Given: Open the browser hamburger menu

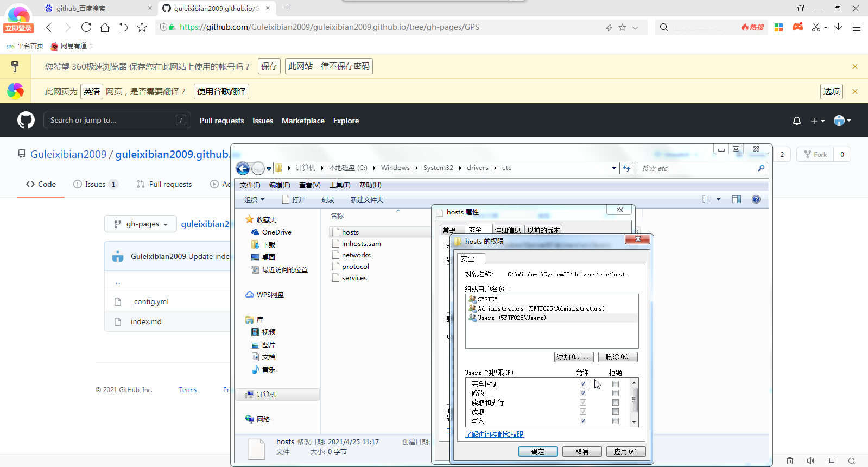Looking at the screenshot, I should click(x=857, y=27).
